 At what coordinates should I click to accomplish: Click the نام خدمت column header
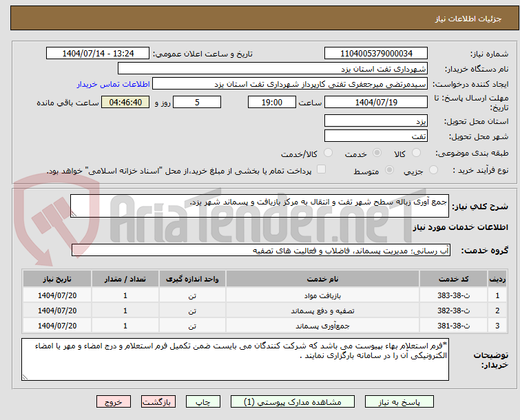(323, 279)
